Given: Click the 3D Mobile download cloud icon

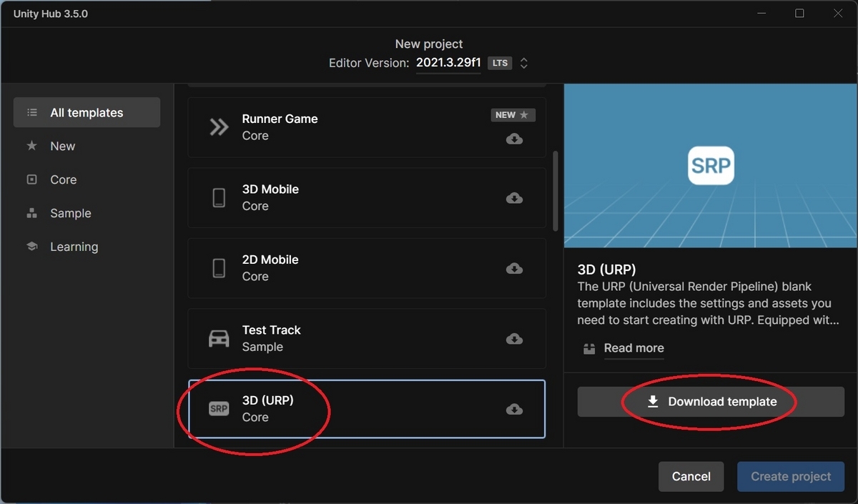Looking at the screenshot, I should [514, 198].
